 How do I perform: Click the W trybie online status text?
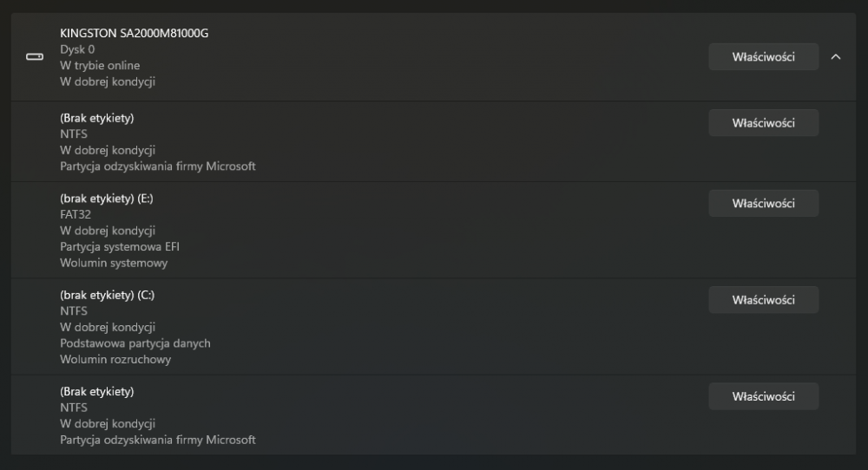click(100, 66)
